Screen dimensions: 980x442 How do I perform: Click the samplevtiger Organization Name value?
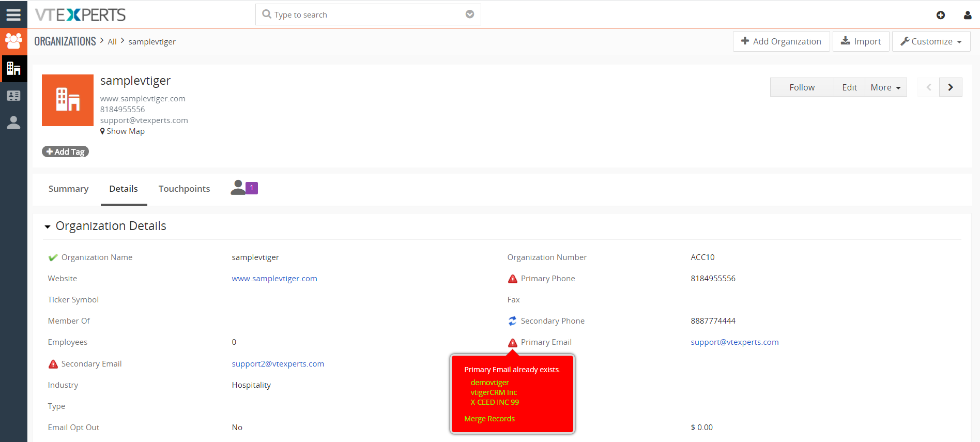point(255,257)
